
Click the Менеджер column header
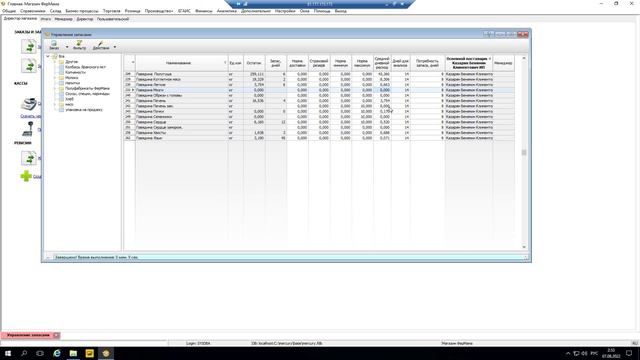pos(503,63)
